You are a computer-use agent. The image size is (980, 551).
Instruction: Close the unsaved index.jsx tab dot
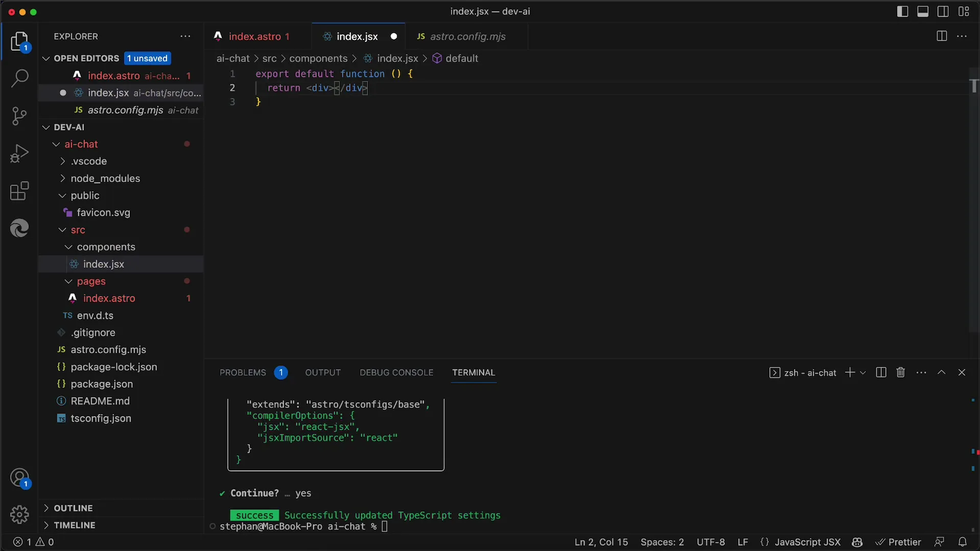pos(393,36)
